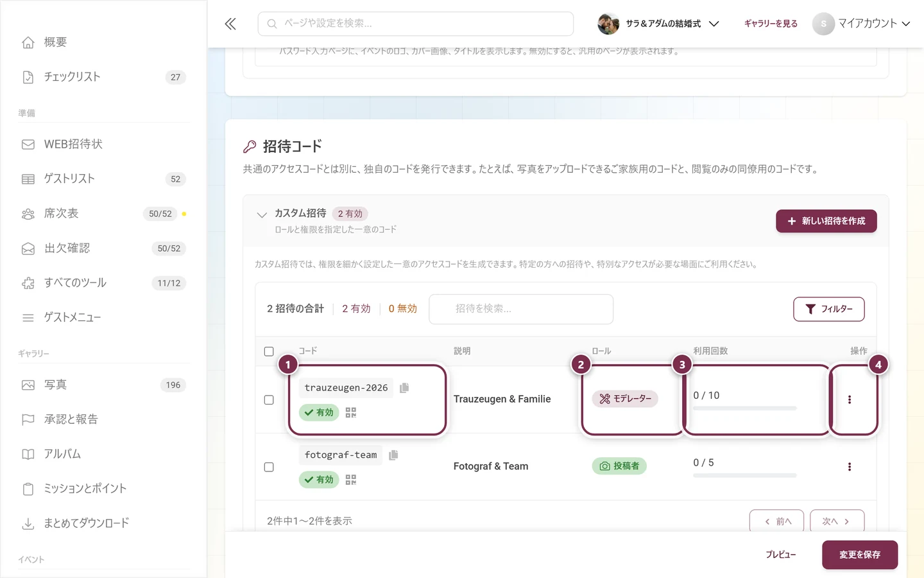Click the 変更を保存 button
The image size is (924, 578).
coord(860,555)
